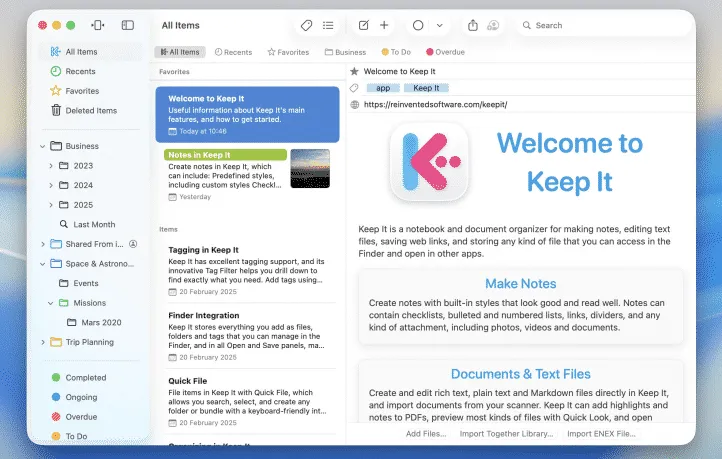Click Import ENEX File… button
The width and height of the screenshot is (722, 459).
click(601, 434)
